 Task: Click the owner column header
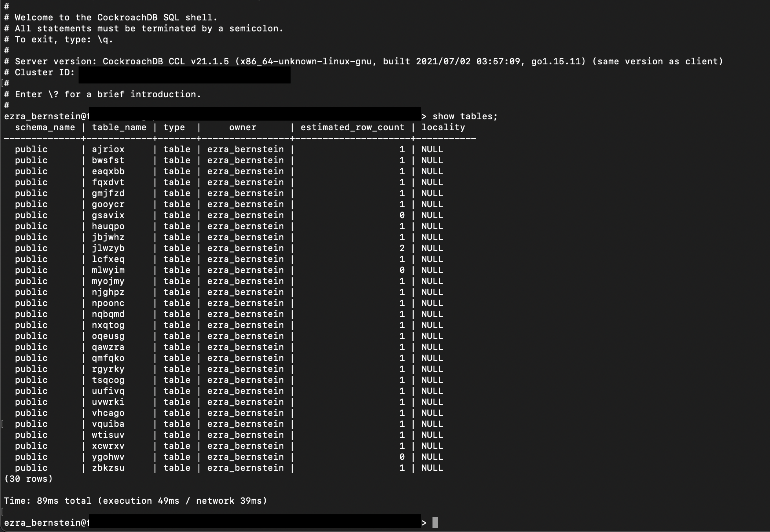(x=243, y=128)
